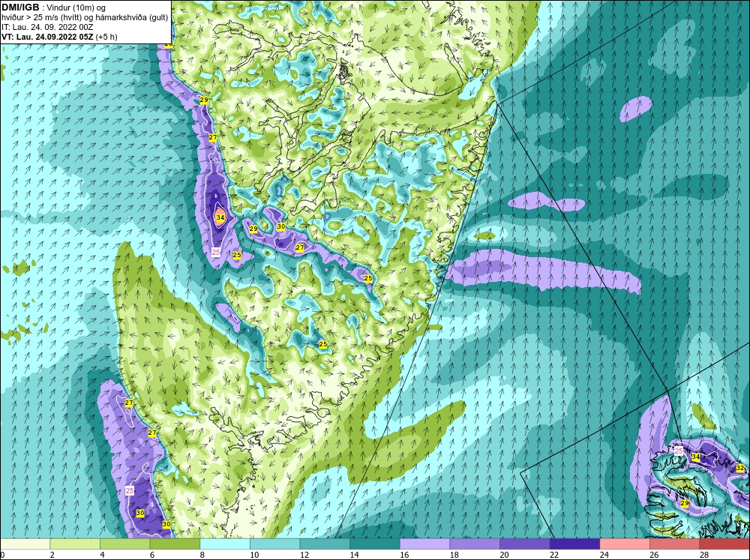Click the scale number '28' under the color bar
750x560 pixels.
[703, 555]
